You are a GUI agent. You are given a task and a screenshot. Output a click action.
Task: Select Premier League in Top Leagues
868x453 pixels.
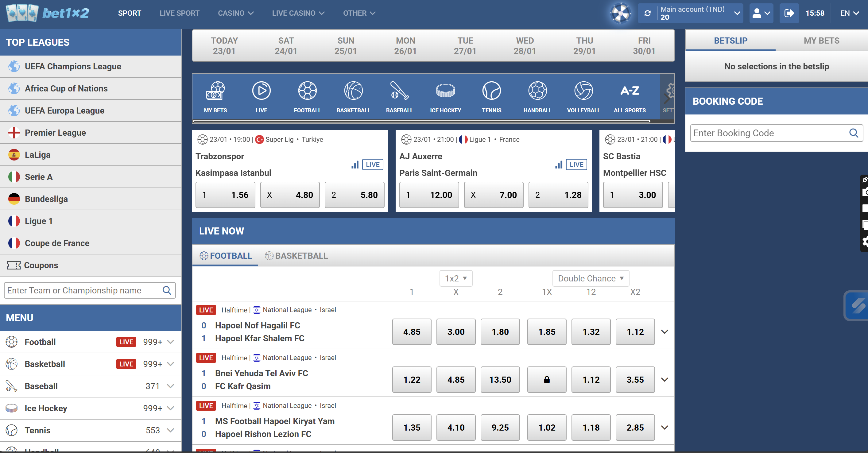(55, 133)
